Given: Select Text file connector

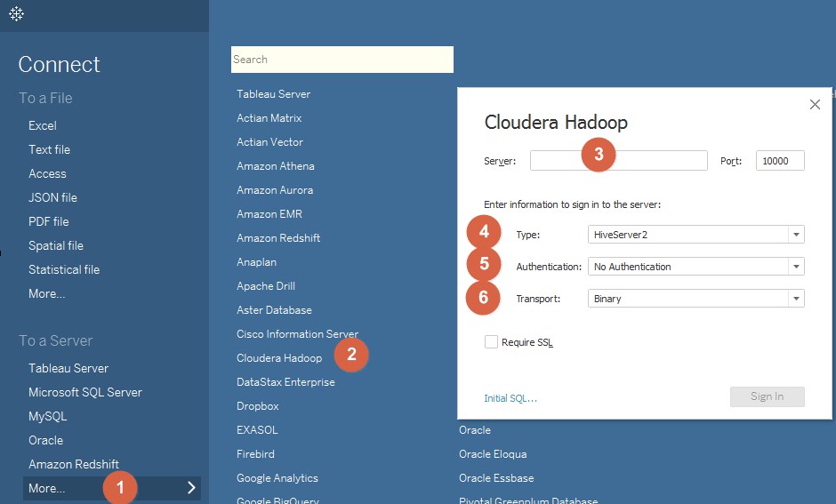Looking at the screenshot, I should tap(50, 149).
